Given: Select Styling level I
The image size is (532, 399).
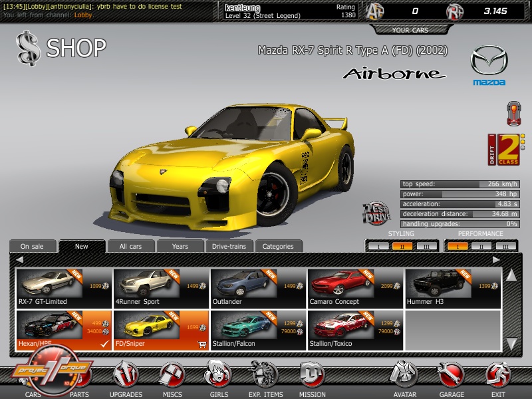Looking at the screenshot, I should 378,246.
